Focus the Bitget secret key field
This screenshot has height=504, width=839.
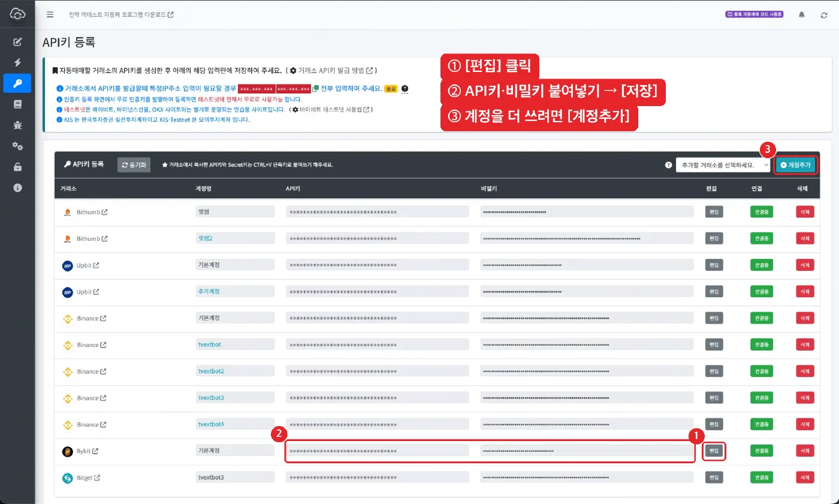pyautogui.click(x=587, y=478)
